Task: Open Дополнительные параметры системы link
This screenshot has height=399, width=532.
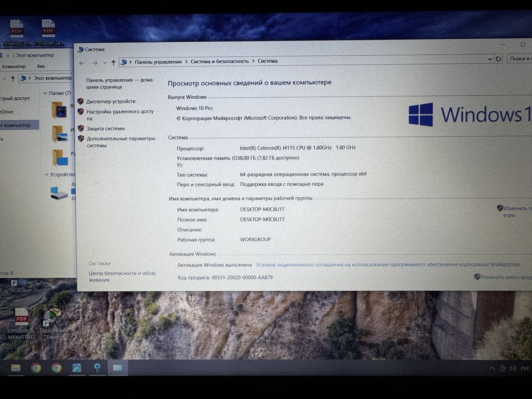Action: pos(121,142)
